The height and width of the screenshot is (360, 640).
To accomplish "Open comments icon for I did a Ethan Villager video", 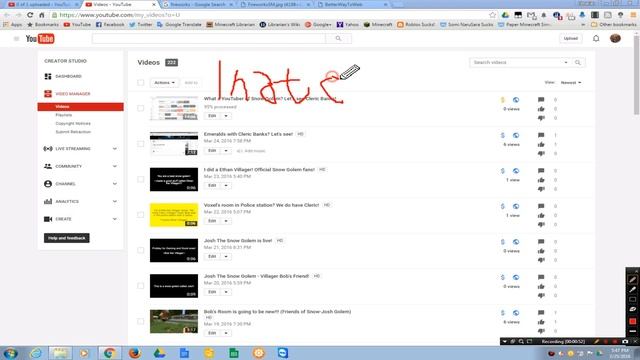I will (541, 171).
